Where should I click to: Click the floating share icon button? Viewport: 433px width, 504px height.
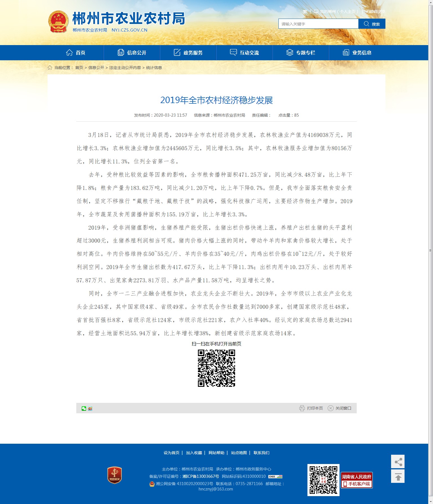click(398, 461)
